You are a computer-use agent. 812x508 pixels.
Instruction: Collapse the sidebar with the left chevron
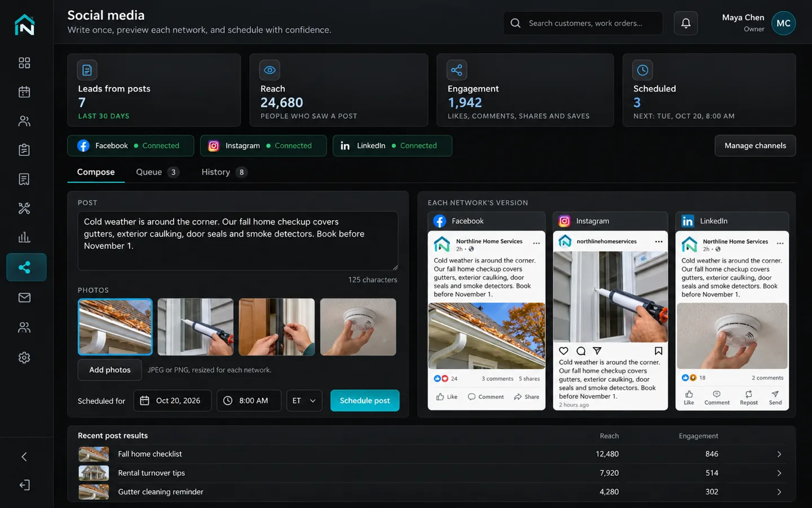(x=24, y=457)
